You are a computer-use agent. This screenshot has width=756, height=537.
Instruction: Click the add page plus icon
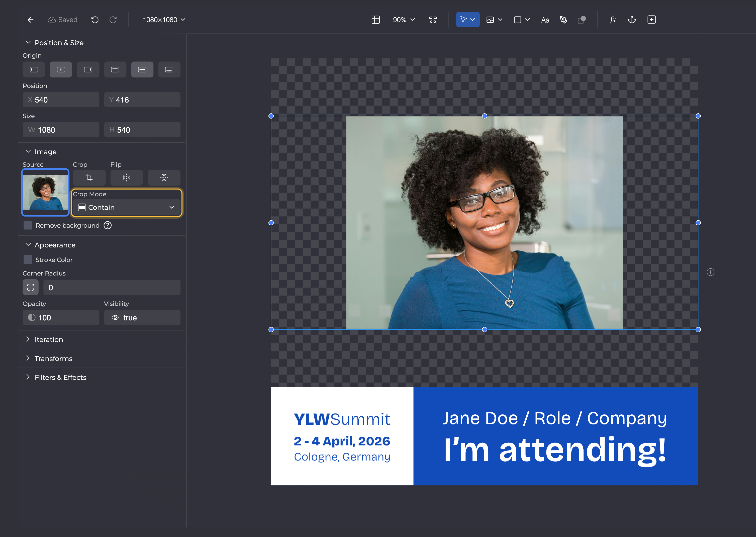point(651,20)
